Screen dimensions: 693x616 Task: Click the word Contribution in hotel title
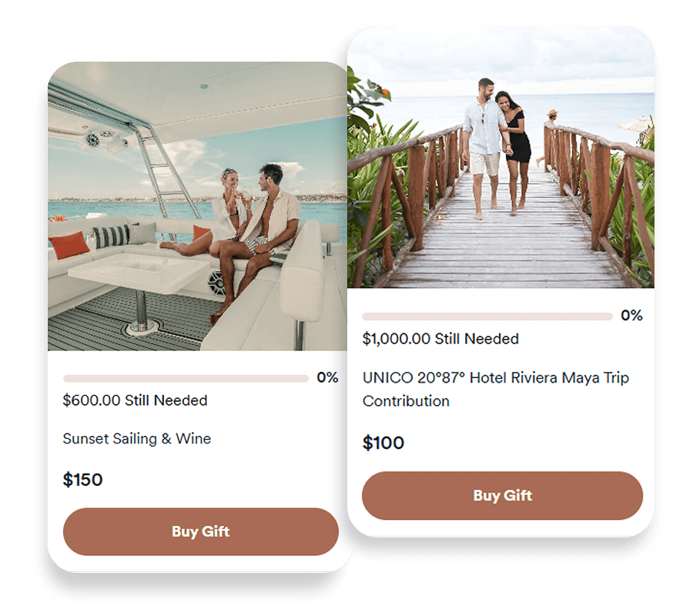click(406, 401)
